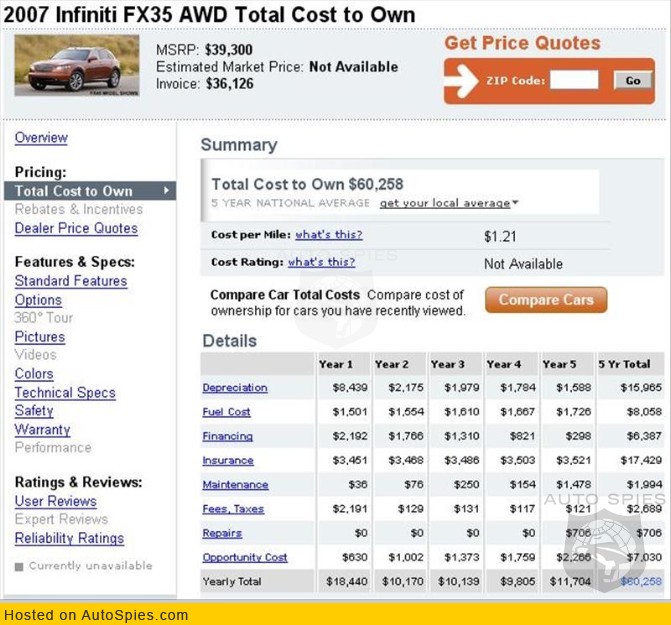671x625 pixels.
Task: Open the Depreciation details link
Action: [x=235, y=388]
